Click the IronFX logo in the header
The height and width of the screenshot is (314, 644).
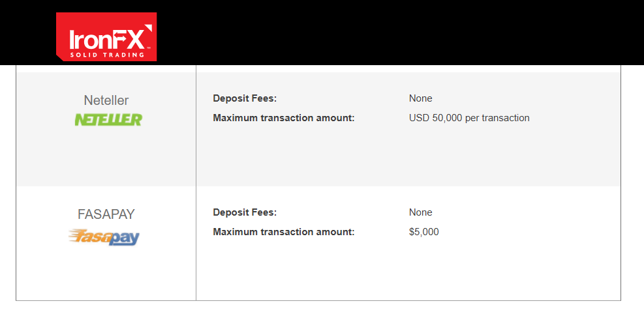(x=106, y=38)
